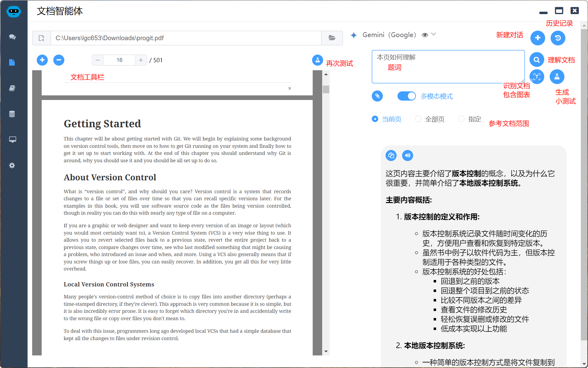The height and width of the screenshot is (368, 588).
Task: Toggle the multimodal mode switch
Action: [x=406, y=96]
